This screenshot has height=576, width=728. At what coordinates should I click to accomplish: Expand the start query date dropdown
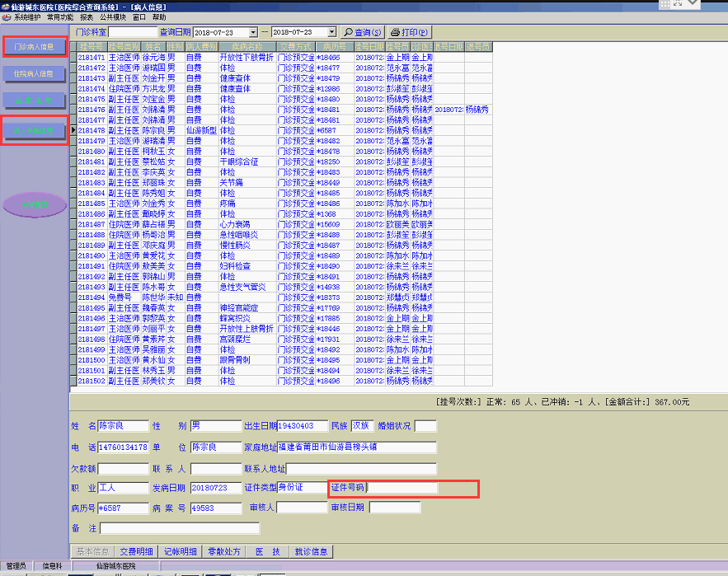253,32
